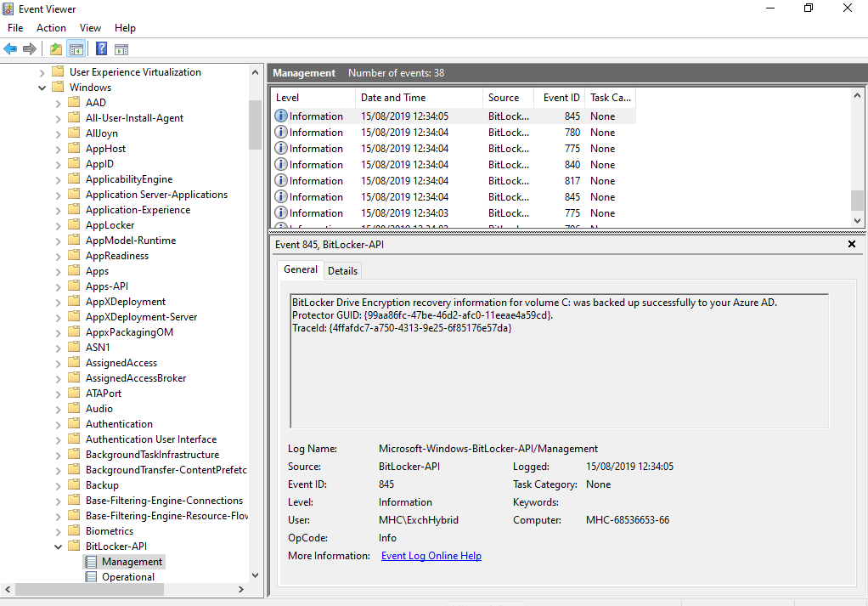Viewport: 868px width, 606px height.
Task: Switch to the Details tab
Action: click(x=342, y=269)
